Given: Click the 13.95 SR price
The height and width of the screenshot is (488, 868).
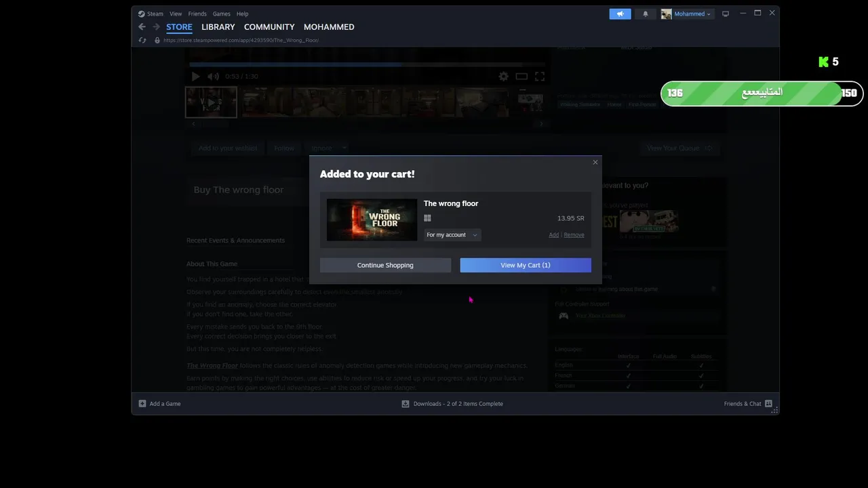Looking at the screenshot, I should coord(570,218).
